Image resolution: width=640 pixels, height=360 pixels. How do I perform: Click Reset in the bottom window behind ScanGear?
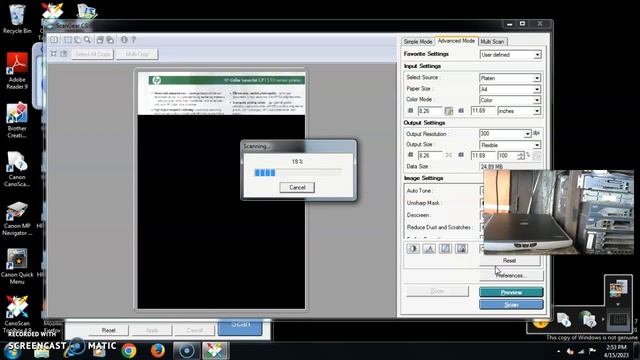tap(109, 330)
